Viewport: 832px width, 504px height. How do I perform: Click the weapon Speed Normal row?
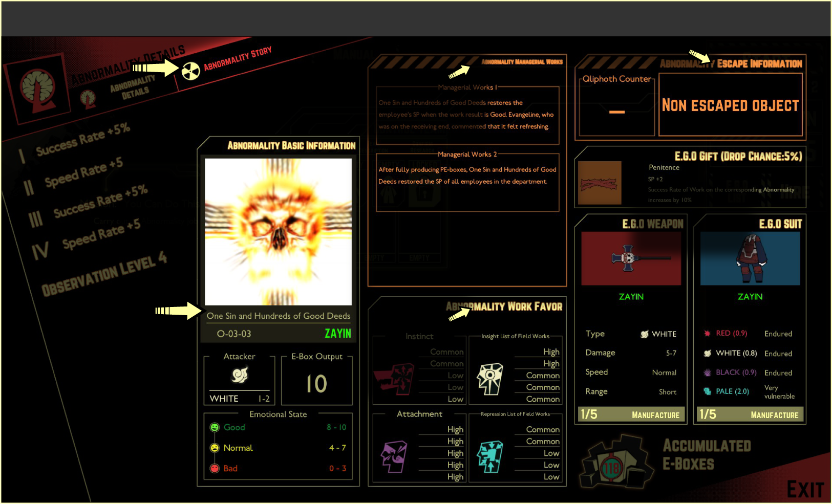(631, 372)
